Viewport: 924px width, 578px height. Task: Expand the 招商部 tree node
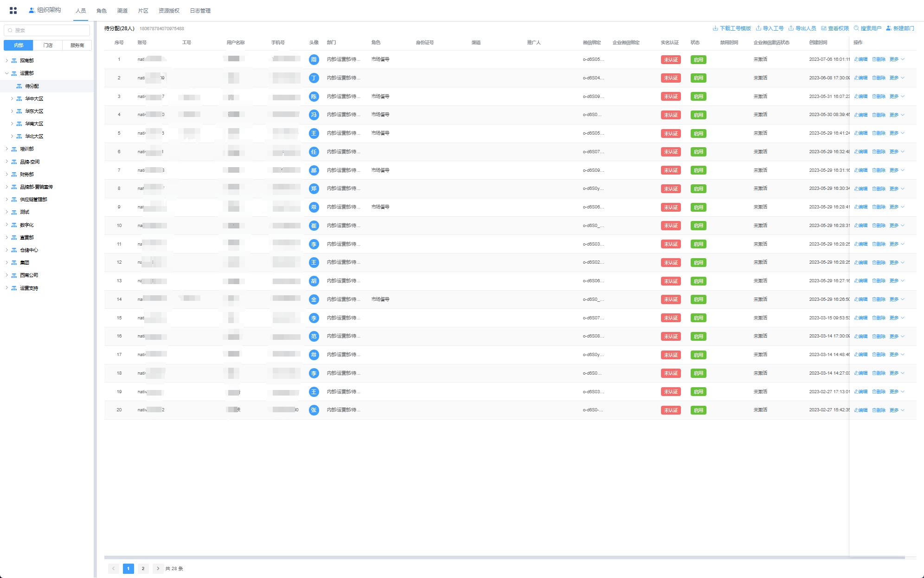(x=6, y=60)
